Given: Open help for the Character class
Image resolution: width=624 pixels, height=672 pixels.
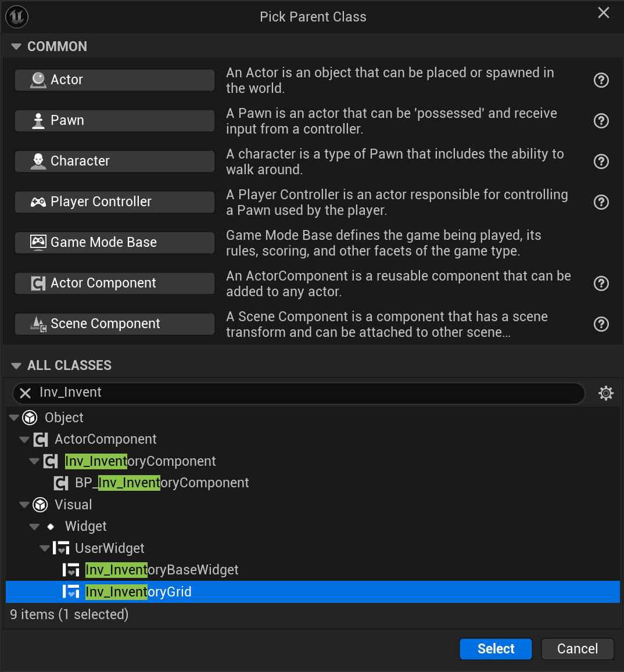Looking at the screenshot, I should point(601,161).
